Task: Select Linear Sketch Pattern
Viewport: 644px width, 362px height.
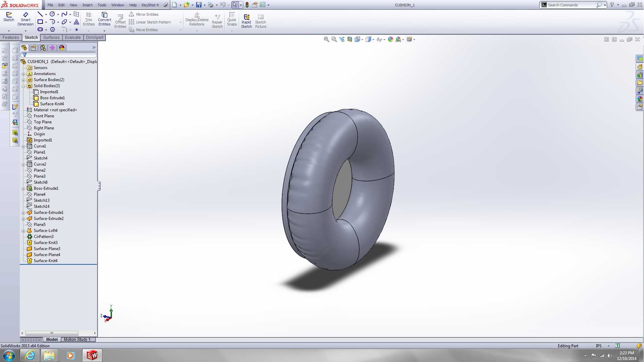Action: coord(150,22)
